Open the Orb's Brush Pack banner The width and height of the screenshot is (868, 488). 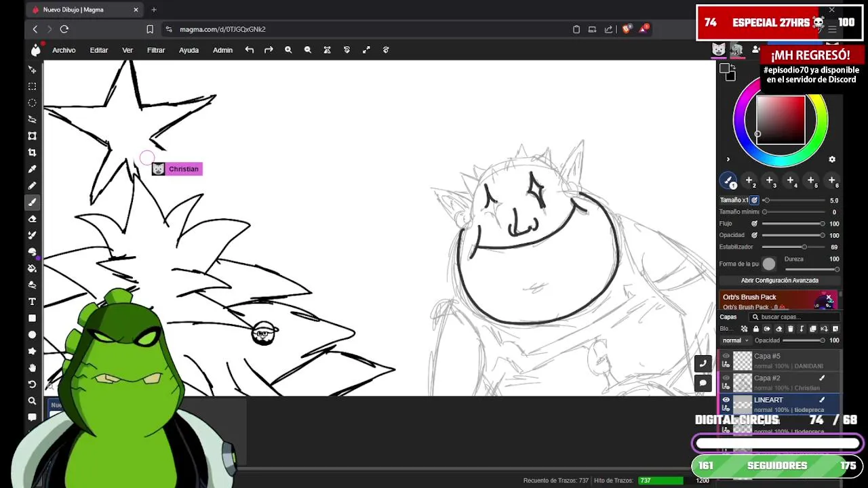point(778,301)
